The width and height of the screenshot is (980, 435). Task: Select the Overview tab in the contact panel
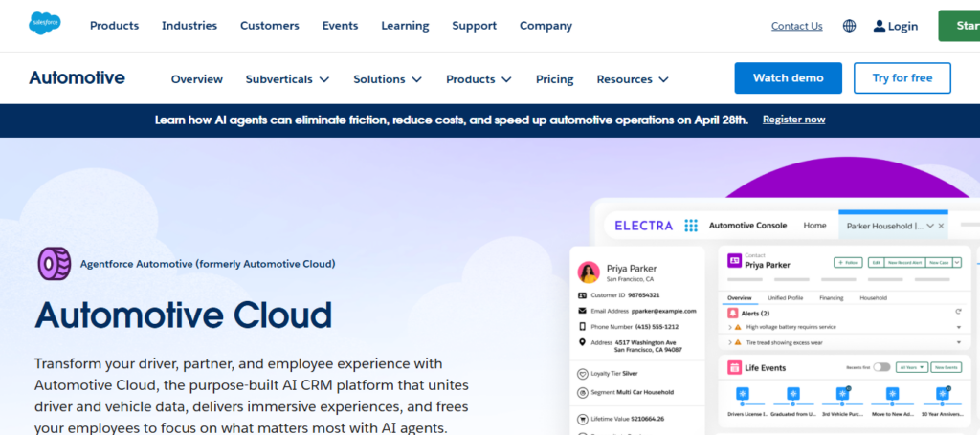tap(740, 297)
